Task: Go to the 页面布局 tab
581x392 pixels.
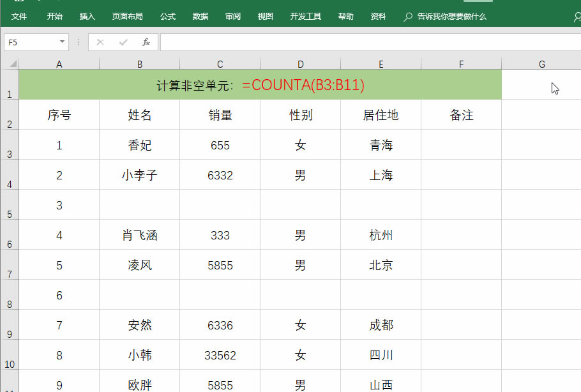Action: (x=128, y=17)
